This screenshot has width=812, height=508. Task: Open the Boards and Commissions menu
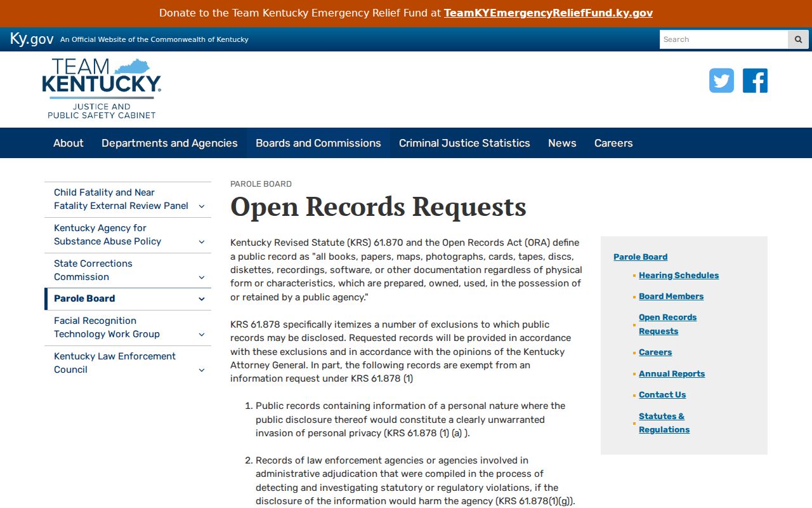(x=318, y=143)
